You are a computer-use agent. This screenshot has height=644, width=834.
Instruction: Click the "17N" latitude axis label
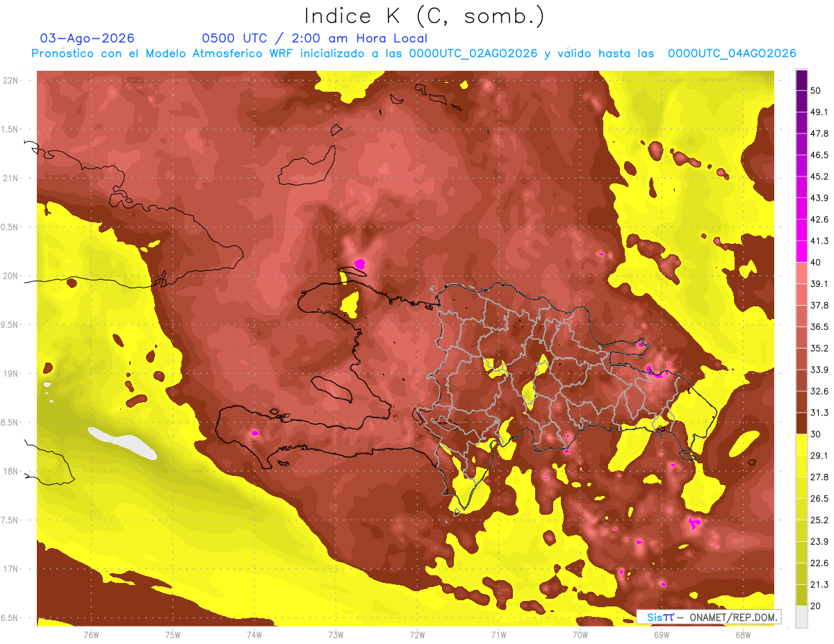tap(10, 569)
